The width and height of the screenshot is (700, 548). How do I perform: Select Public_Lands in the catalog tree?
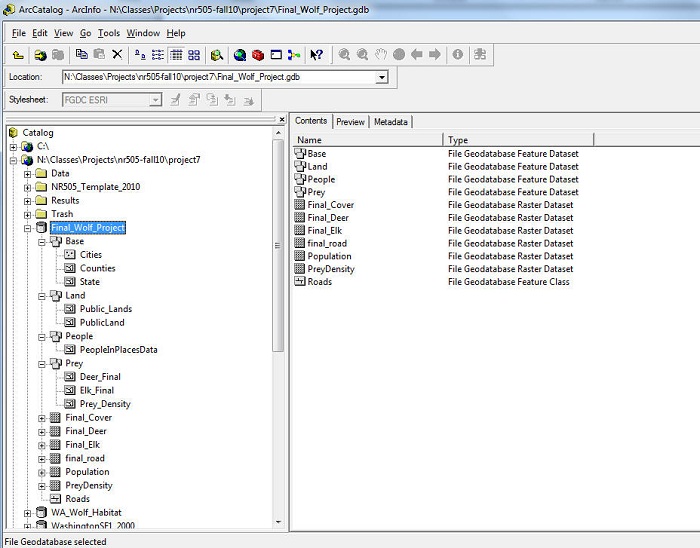pos(106,309)
